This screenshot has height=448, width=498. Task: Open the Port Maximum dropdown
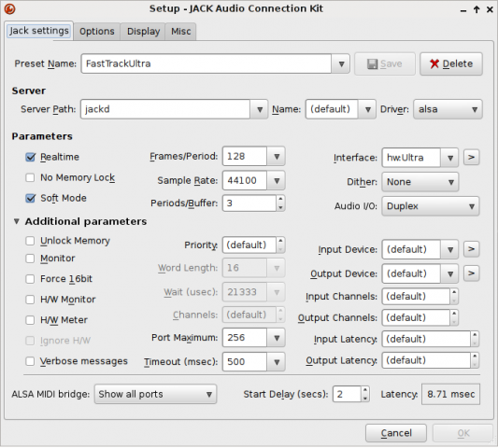[x=277, y=338]
